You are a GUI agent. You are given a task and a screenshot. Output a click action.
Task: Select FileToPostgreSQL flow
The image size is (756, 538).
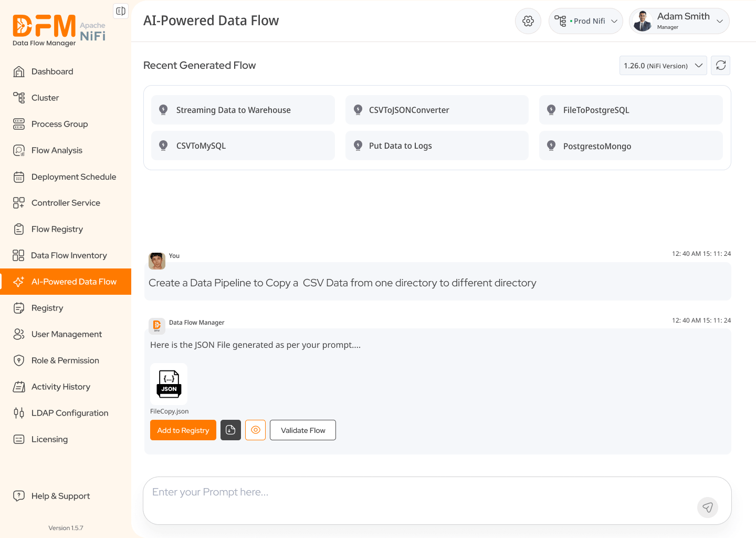(631, 110)
